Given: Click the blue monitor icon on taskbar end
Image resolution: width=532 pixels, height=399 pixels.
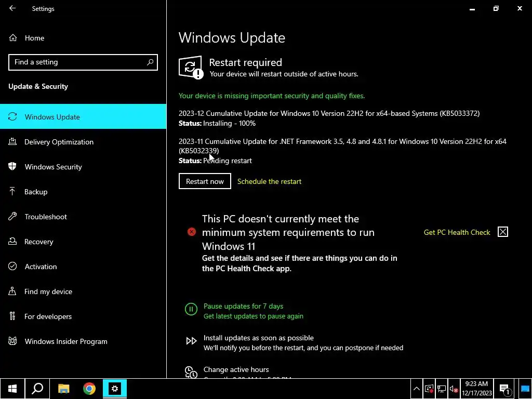Looking at the screenshot, I should click(525, 389).
